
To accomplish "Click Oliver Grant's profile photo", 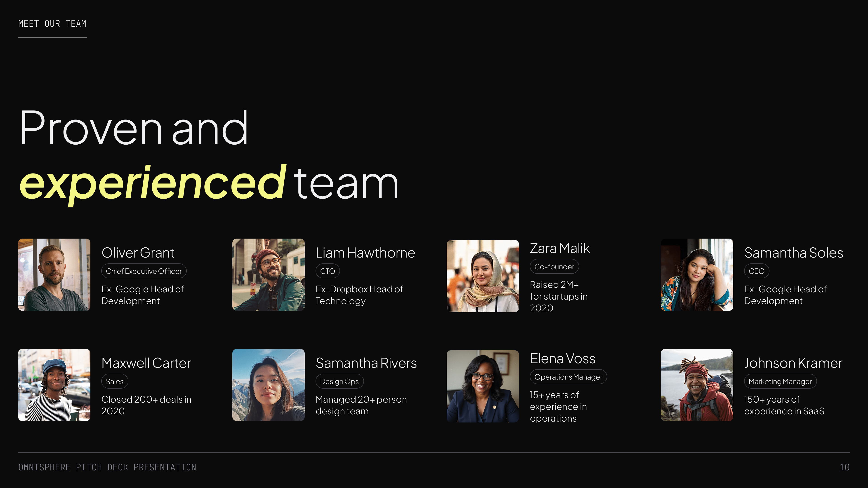I will tap(54, 274).
